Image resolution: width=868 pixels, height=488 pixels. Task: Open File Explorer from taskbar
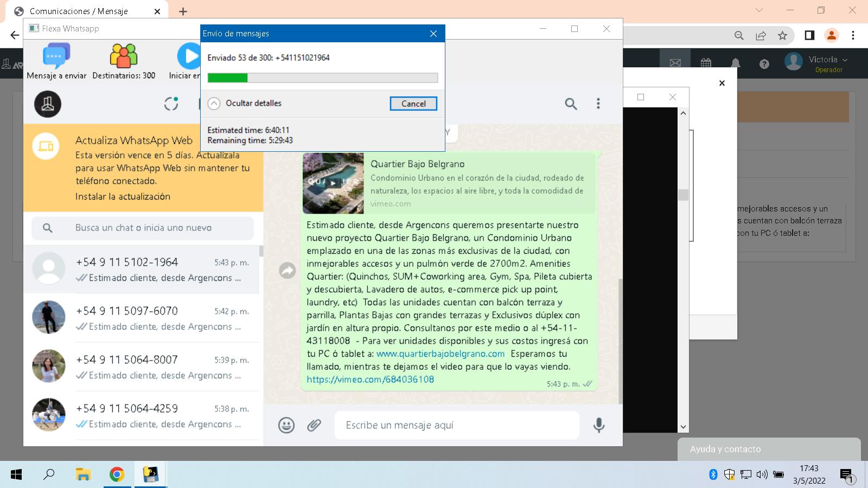83,475
